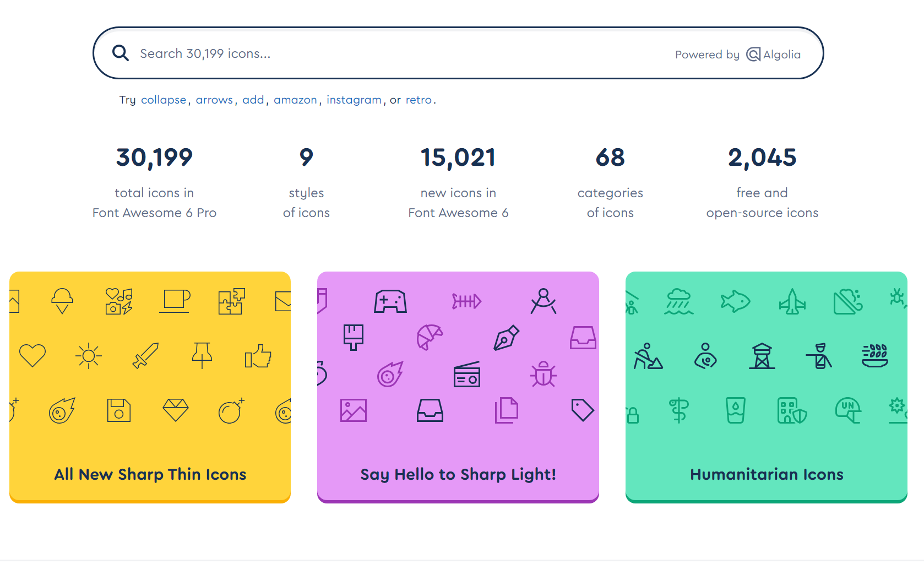Click the 'free and open-source icons' caption
924x569 pixels.
tap(762, 203)
